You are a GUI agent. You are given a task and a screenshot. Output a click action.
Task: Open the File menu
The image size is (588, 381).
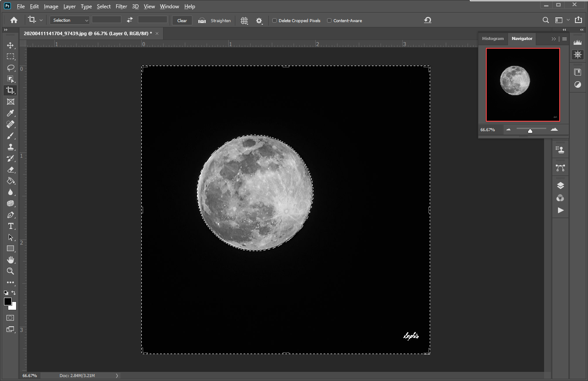21,7
